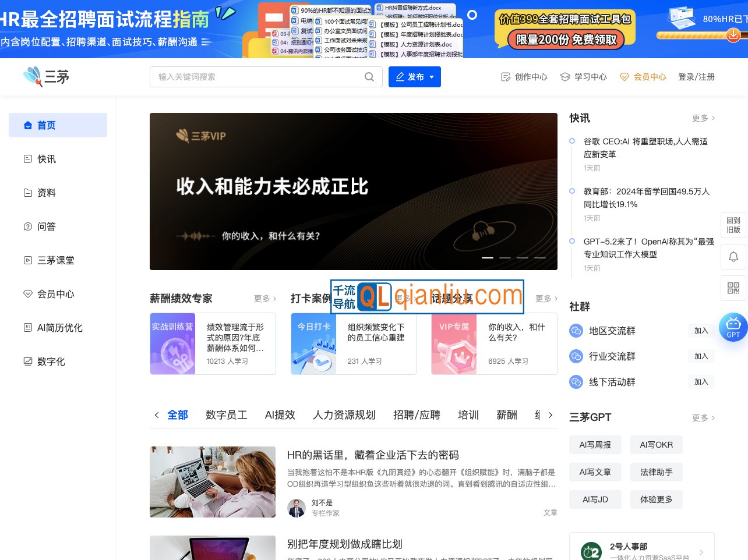Open 创作中心 via its pen icon
Viewport: 748px width, 560px height.
coord(505,76)
